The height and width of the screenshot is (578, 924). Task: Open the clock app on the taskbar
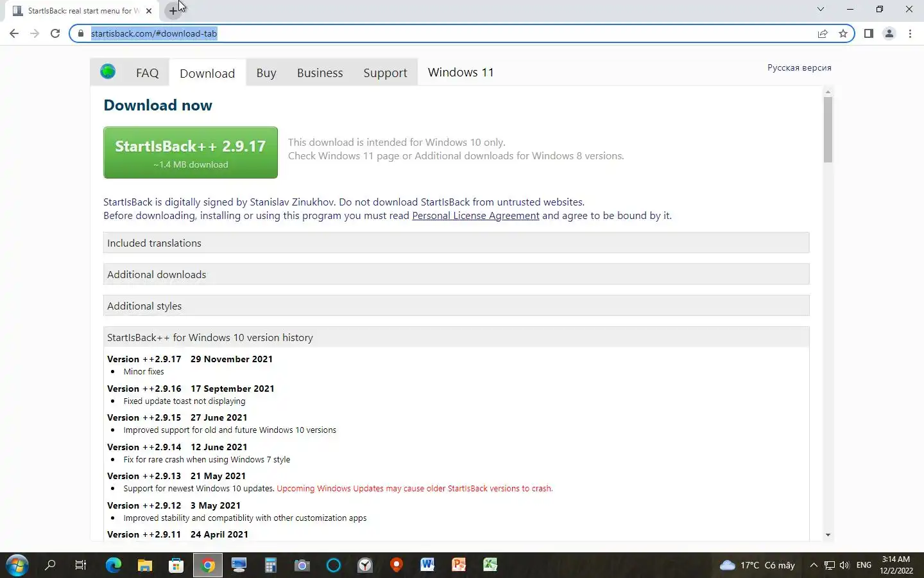pyautogui.click(x=365, y=565)
